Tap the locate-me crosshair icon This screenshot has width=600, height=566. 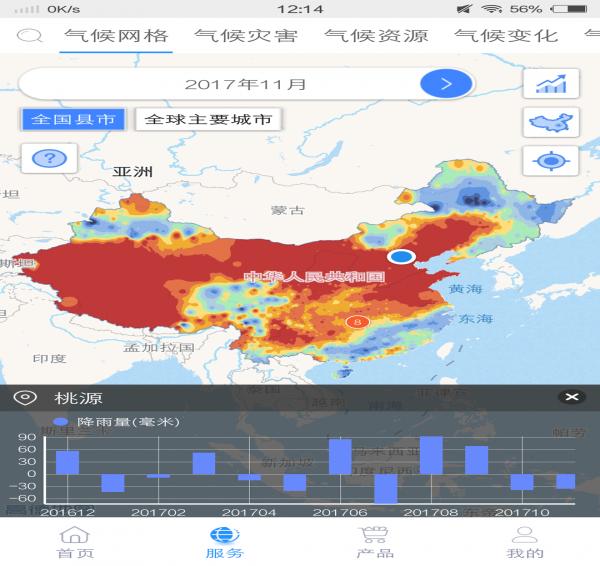[x=551, y=161]
